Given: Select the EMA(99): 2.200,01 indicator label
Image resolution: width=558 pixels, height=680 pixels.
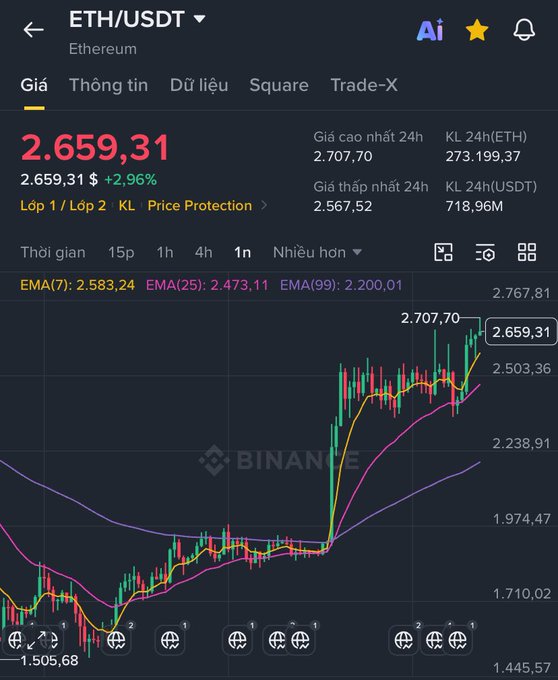Looking at the screenshot, I should (x=341, y=285).
